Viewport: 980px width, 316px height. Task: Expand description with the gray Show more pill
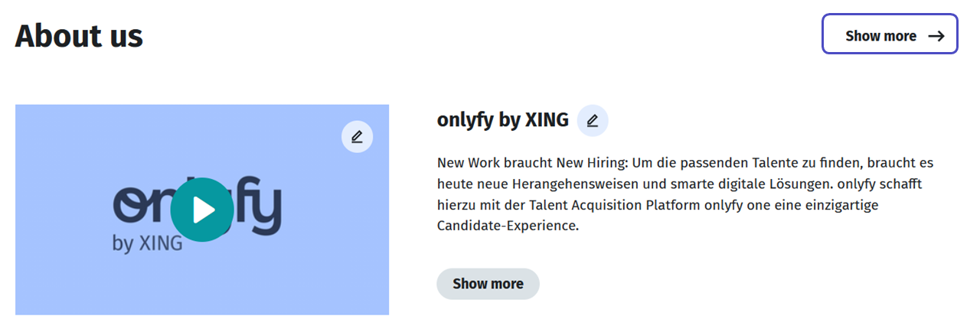pos(488,284)
